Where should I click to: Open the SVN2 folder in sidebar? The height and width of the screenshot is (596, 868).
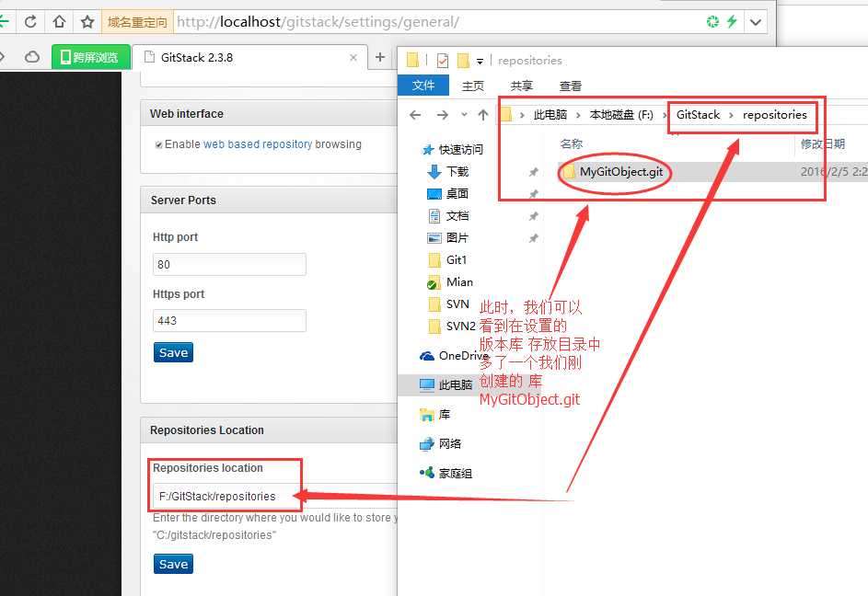[460, 327]
